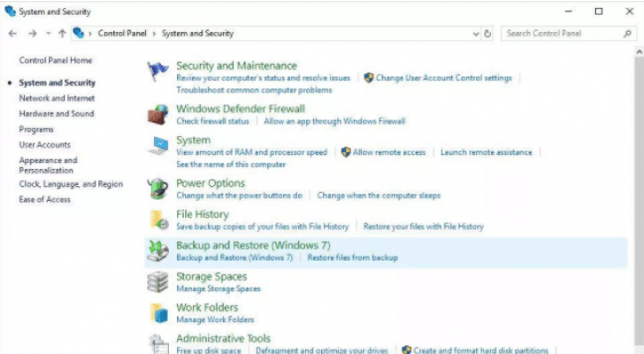Click Check firewall status
The width and height of the screenshot is (644, 354).
pos(212,121)
